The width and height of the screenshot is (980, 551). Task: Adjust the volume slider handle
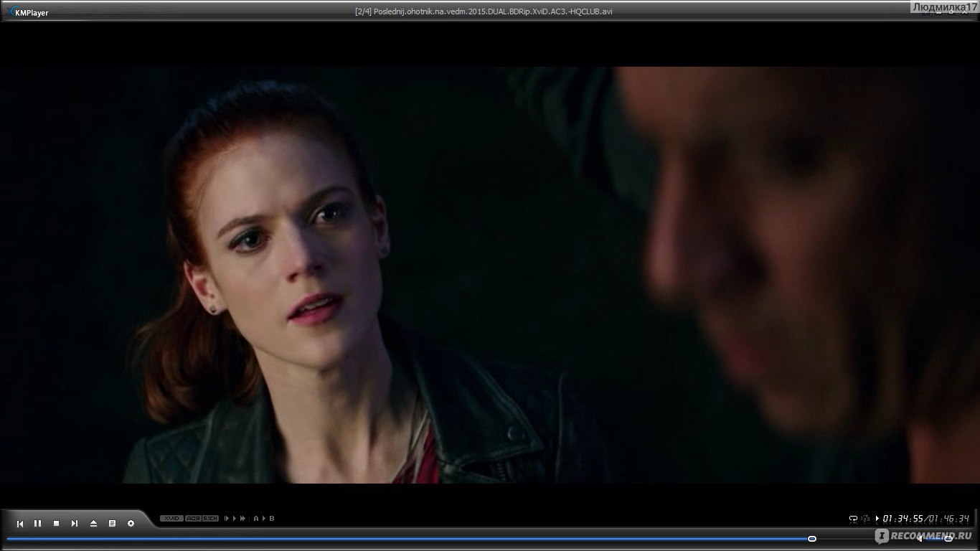click(948, 538)
